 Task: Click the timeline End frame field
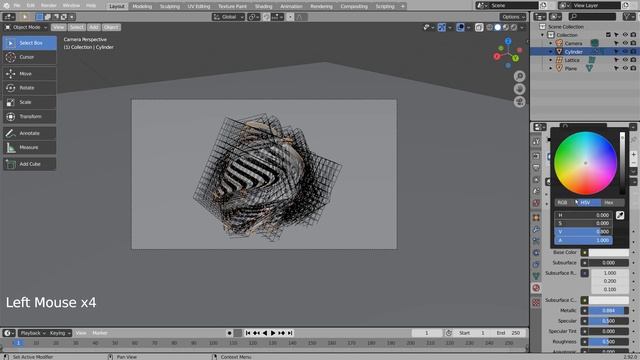pos(509,333)
